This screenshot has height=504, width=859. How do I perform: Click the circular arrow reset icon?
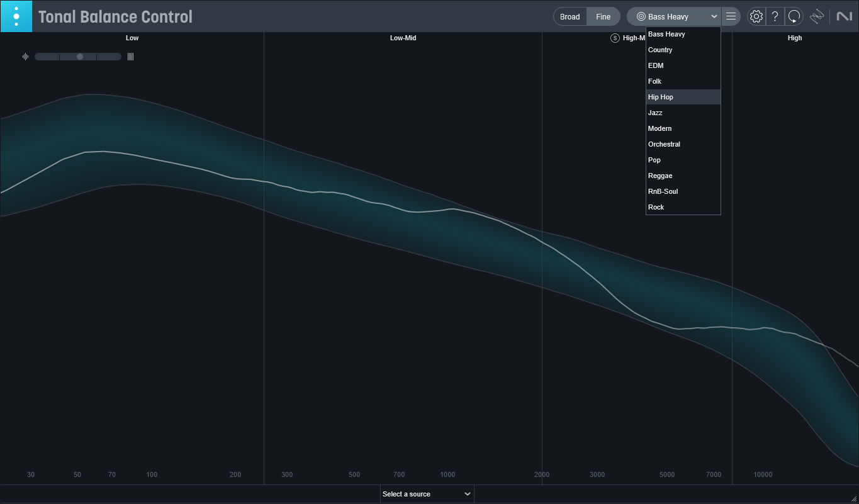point(794,17)
